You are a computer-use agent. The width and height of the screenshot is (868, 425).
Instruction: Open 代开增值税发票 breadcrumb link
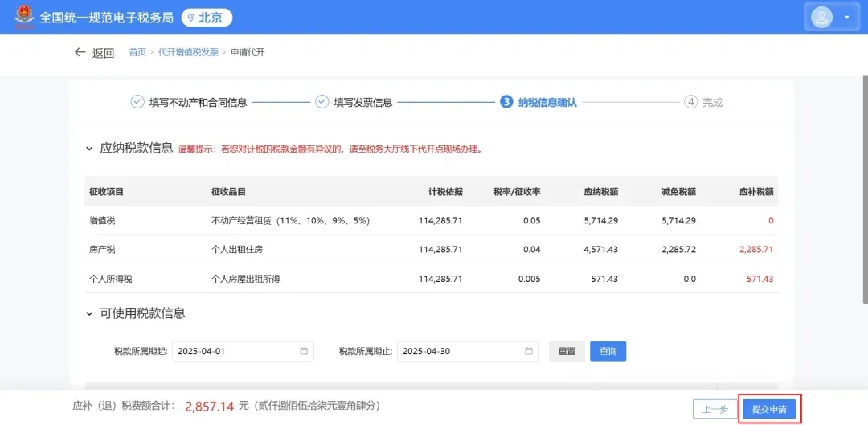click(x=188, y=52)
